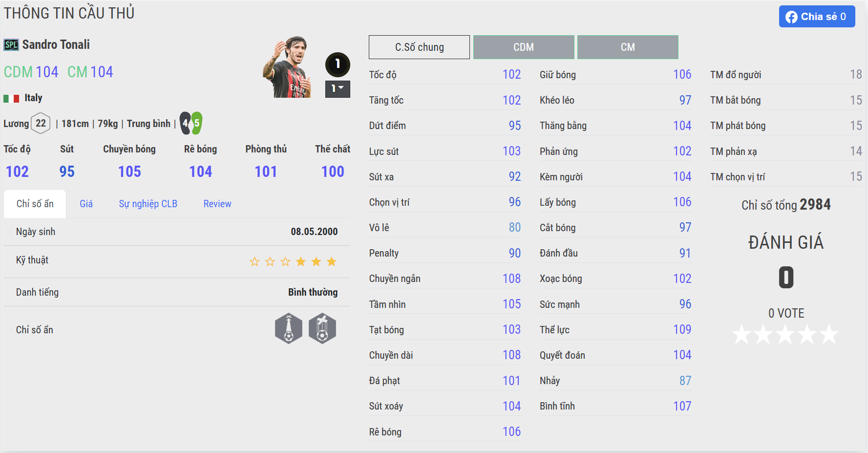Open the upgrade level dropdown
This screenshot has width=868, height=453.
point(338,89)
